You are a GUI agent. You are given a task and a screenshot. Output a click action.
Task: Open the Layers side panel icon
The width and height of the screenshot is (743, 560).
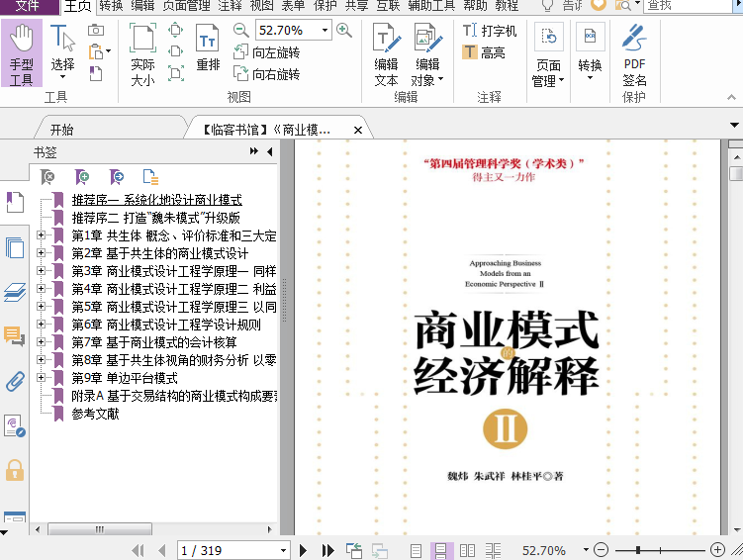(x=15, y=292)
